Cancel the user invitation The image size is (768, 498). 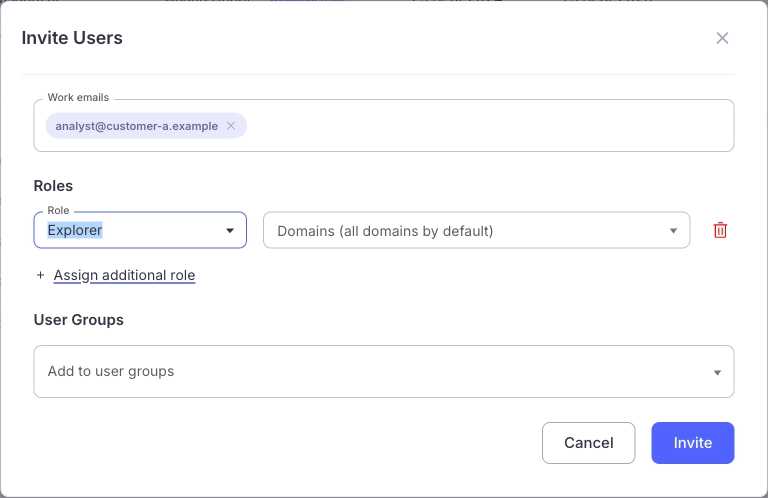(x=588, y=443)
